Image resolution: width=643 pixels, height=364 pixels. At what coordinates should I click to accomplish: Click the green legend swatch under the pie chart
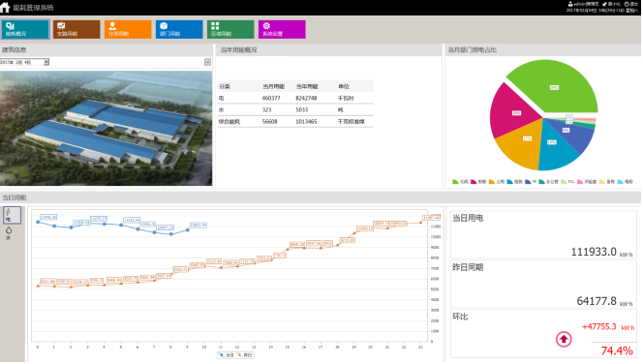pos(455,182)
